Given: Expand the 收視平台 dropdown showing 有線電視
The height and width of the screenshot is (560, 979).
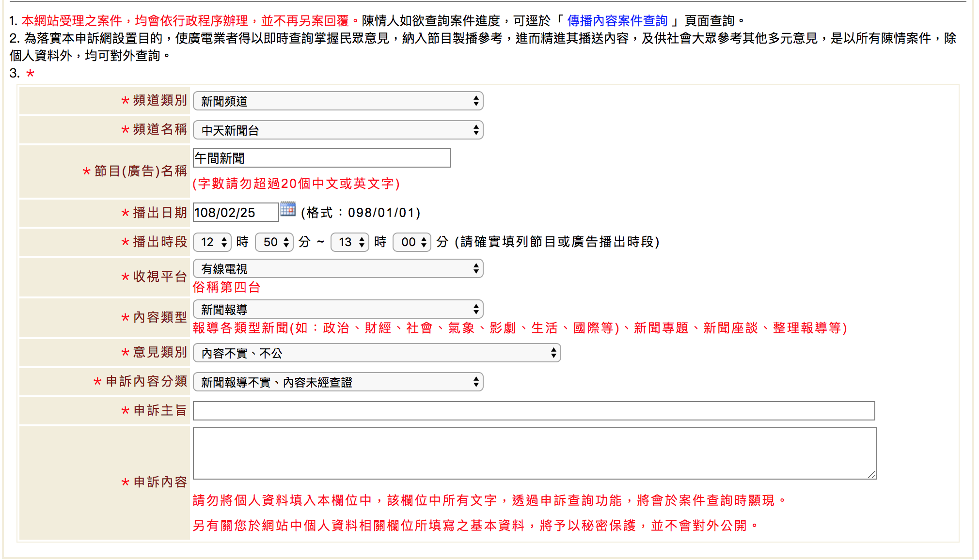Looking at the screenshot, I should click(337, 269).
